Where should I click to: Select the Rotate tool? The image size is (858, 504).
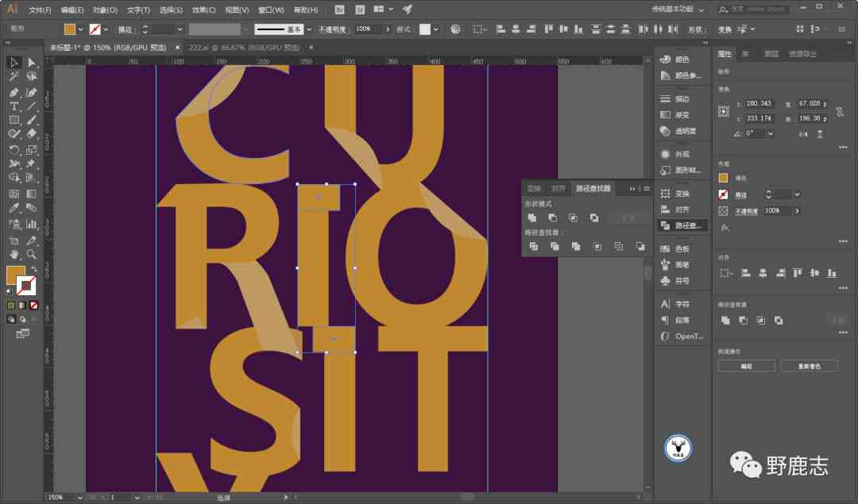tap(14, 150)
